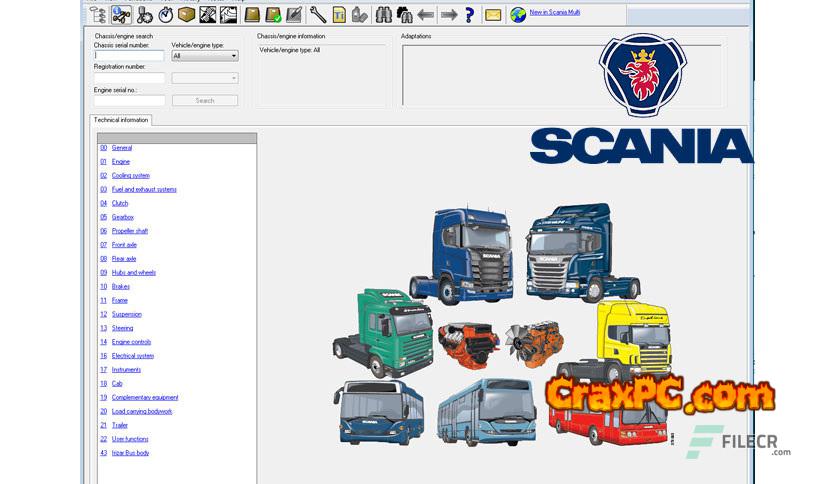The height and width of the screenshot is (484, 836).
Task: Click the Engine serial no. input field
Action: tap(129, 100)
